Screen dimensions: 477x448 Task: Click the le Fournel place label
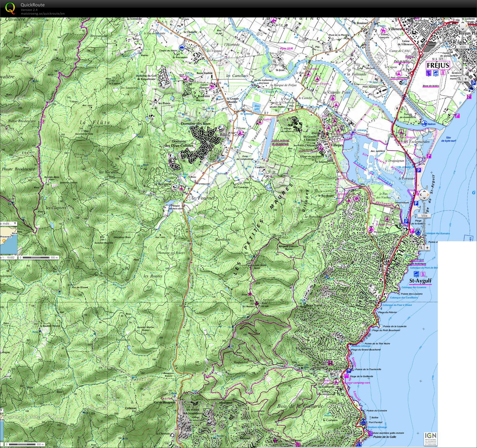[203, 198]
